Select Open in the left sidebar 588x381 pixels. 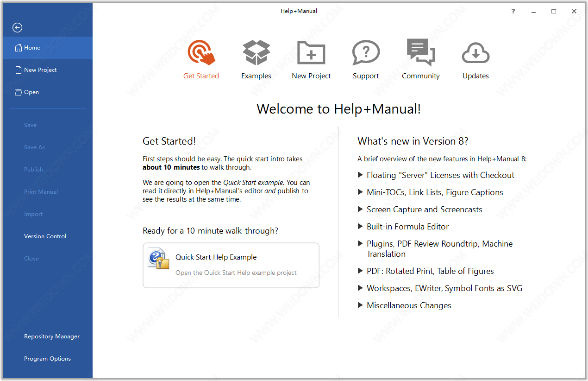coord(31,92)
